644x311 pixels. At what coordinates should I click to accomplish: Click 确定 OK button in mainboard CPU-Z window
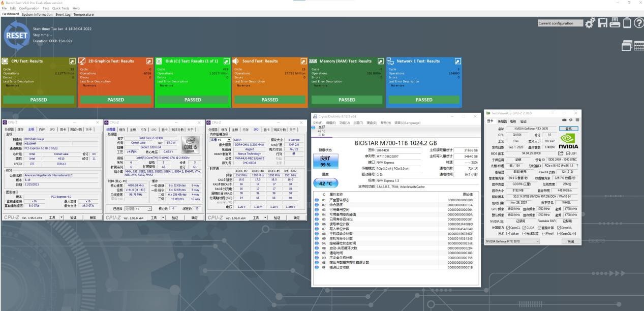[93, 217]
